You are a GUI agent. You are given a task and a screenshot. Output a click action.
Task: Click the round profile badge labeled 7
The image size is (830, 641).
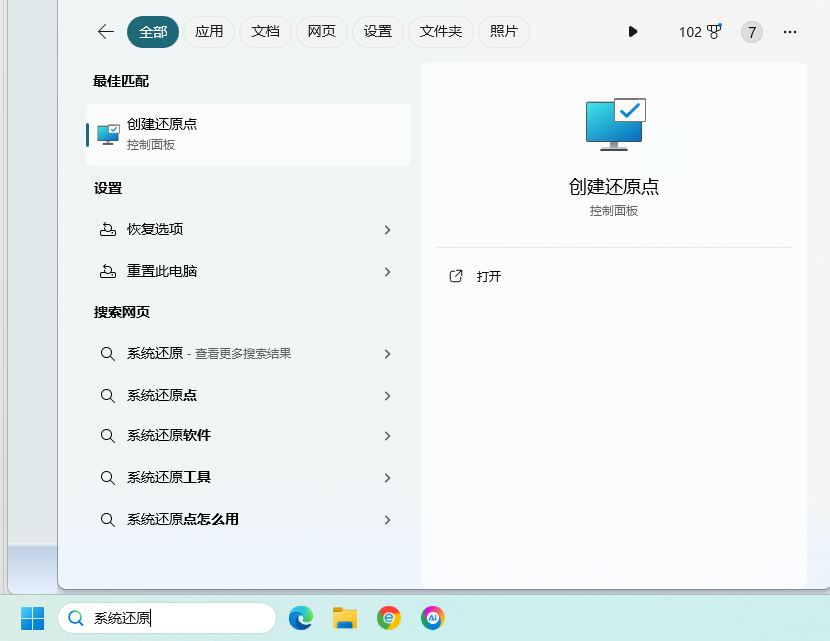click(x=751, y=32)
